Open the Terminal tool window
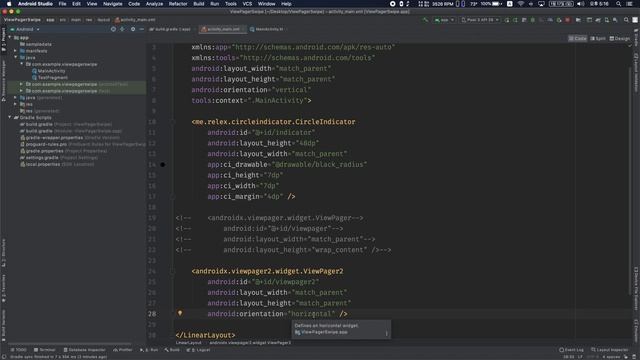 44,350
